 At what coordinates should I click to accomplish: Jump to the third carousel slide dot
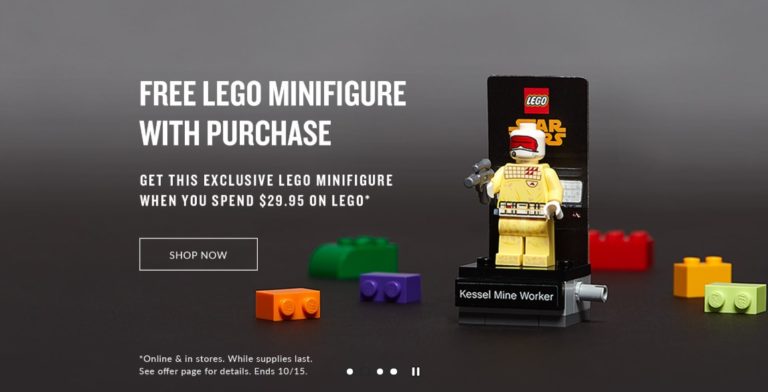pyautogui.click(x=380, y=371)
